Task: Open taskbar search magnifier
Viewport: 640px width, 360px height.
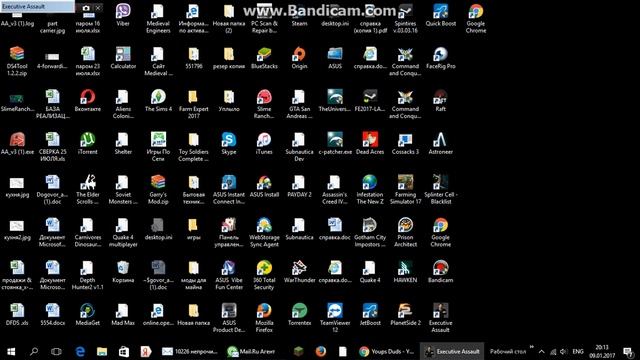Action: tap(34, 351)
